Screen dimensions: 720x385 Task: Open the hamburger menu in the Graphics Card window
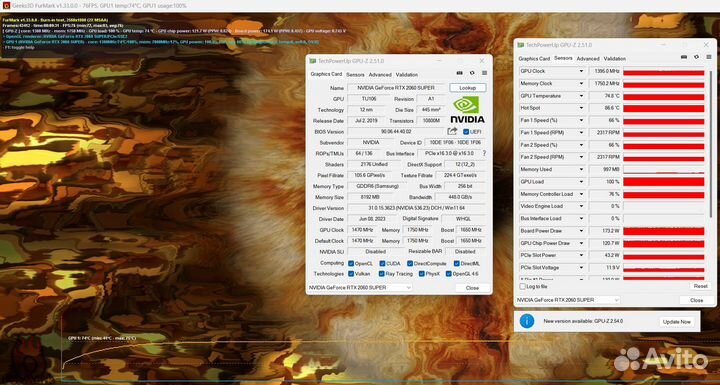click(484, 74)
